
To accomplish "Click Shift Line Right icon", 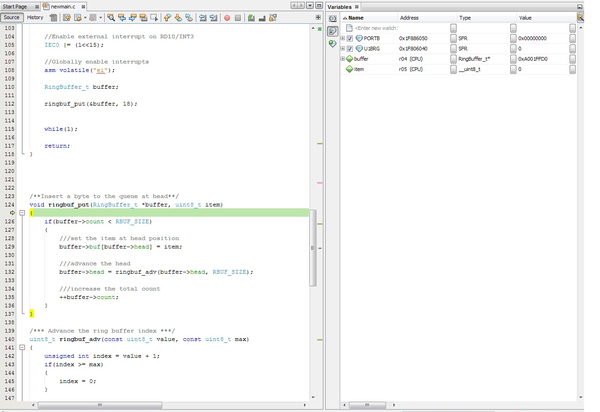I will tap(213, 18).
